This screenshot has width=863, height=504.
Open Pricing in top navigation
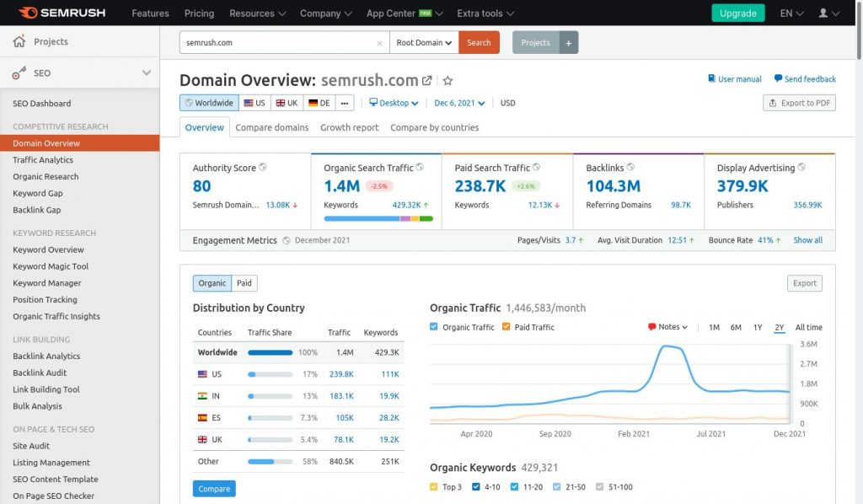(x=199, y=13)
